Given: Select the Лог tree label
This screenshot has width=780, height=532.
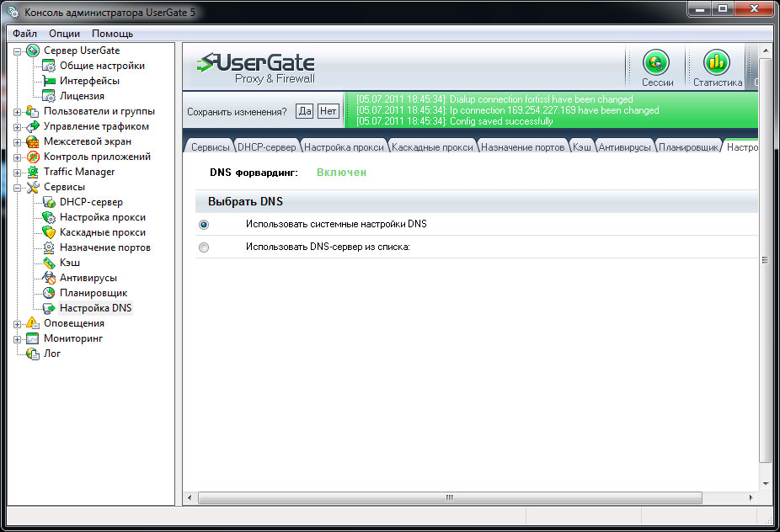Looking at the screenshot, I should click(x=52, y=354).
